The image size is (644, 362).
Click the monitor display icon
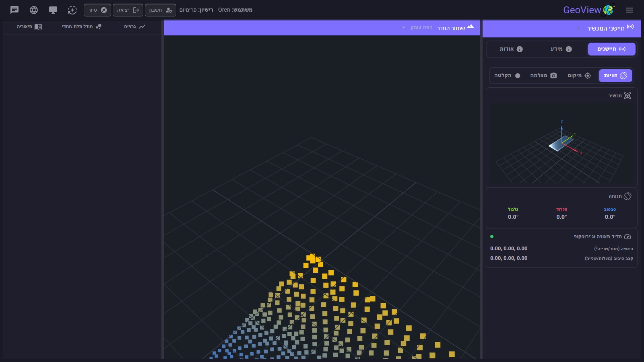point(53,10)
